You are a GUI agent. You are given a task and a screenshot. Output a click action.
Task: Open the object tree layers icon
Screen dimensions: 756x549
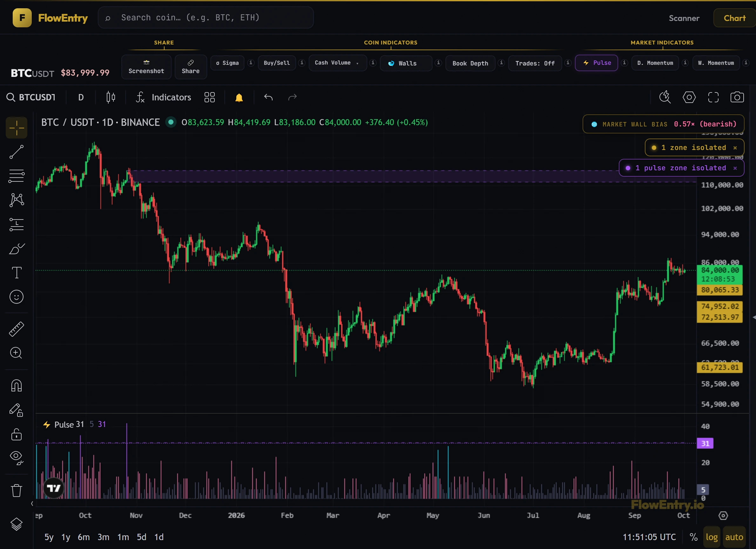16,524
